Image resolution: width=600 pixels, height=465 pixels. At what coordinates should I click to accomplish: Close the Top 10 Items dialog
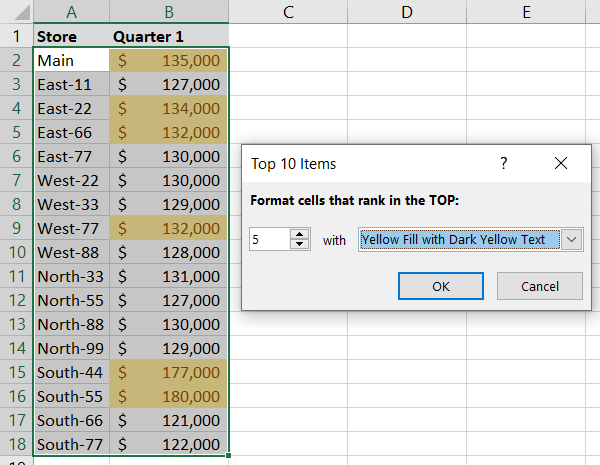point(560,163)
